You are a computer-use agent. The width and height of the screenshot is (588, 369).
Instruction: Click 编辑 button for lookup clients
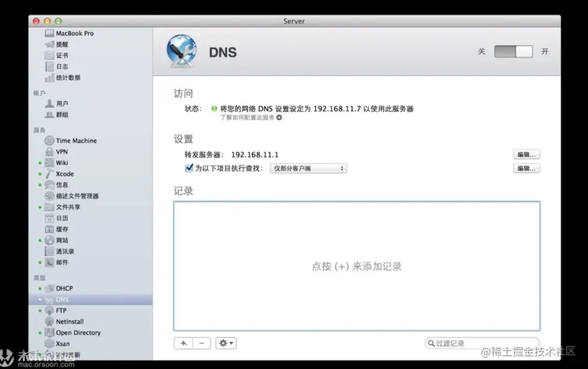click(526, 168)
